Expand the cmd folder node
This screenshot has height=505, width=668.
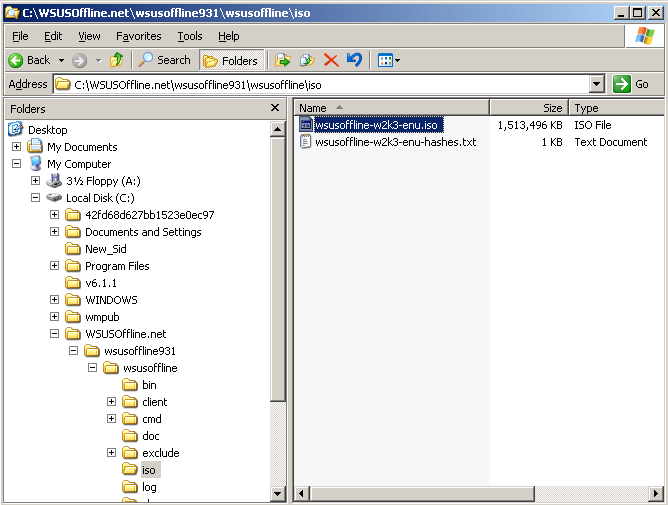[x=111, y=418]
